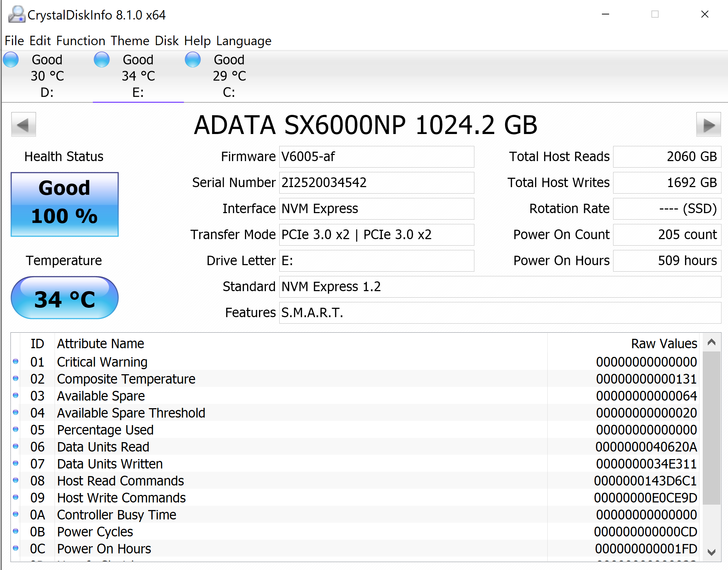Click status dot for Controller Busy Time row
The width and height of the screenshot is (728, 570).
click(16, 514)
